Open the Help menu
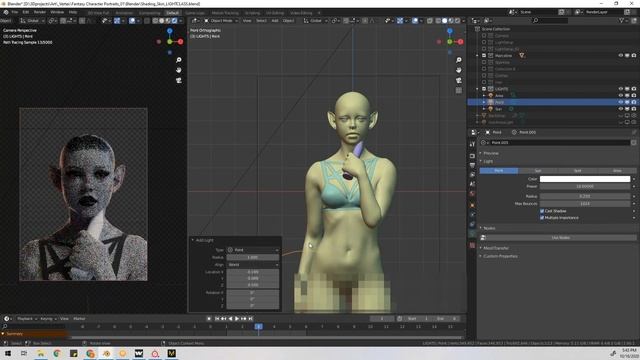This screenshot has height=360, width=640. click(x=73, y=12)
